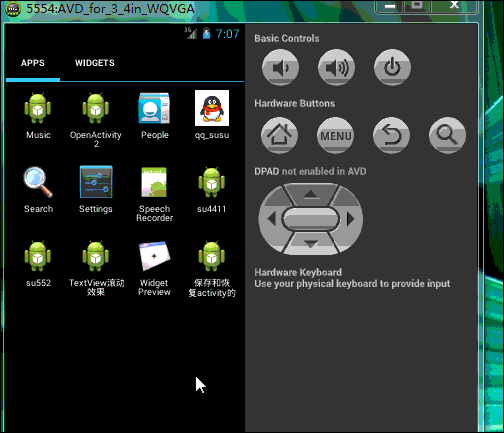Click the DPAD center button

(311, 219)
